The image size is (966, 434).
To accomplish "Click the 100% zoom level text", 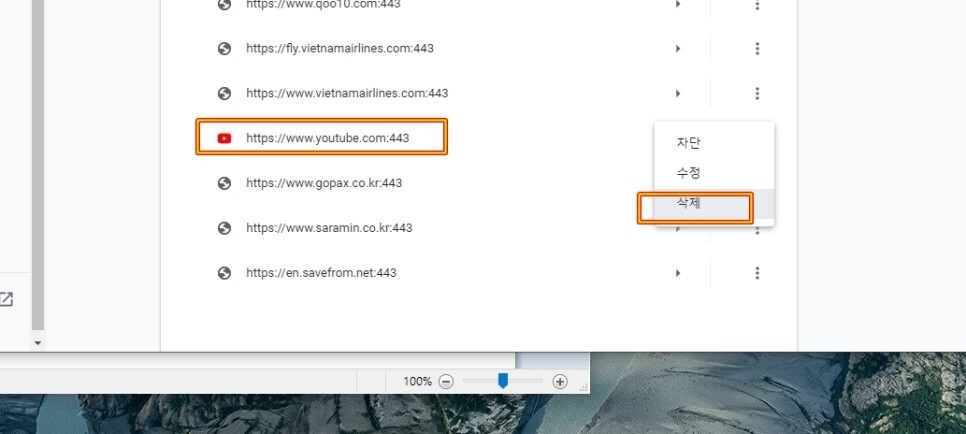I will 417,382.
